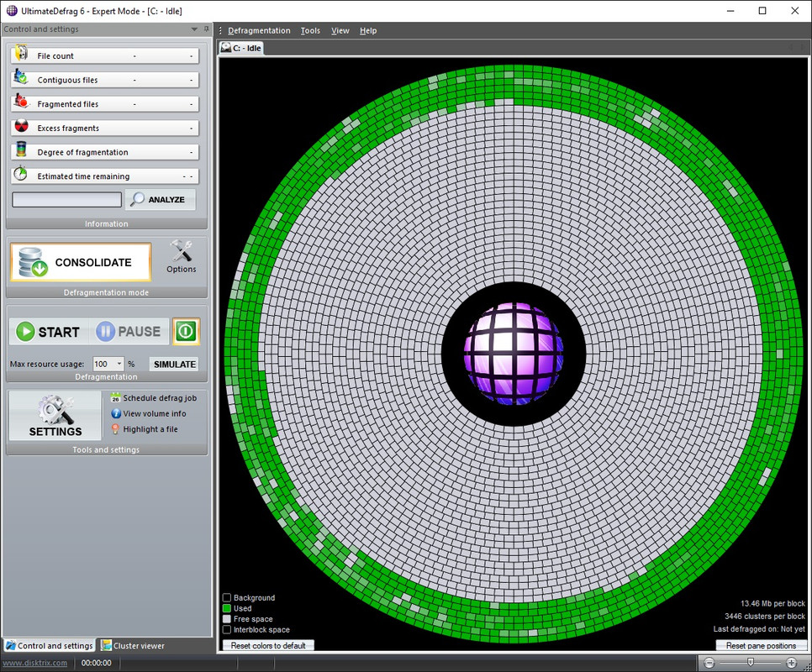Click the Highlight a file bulb icon

click(x=116, y=429)
